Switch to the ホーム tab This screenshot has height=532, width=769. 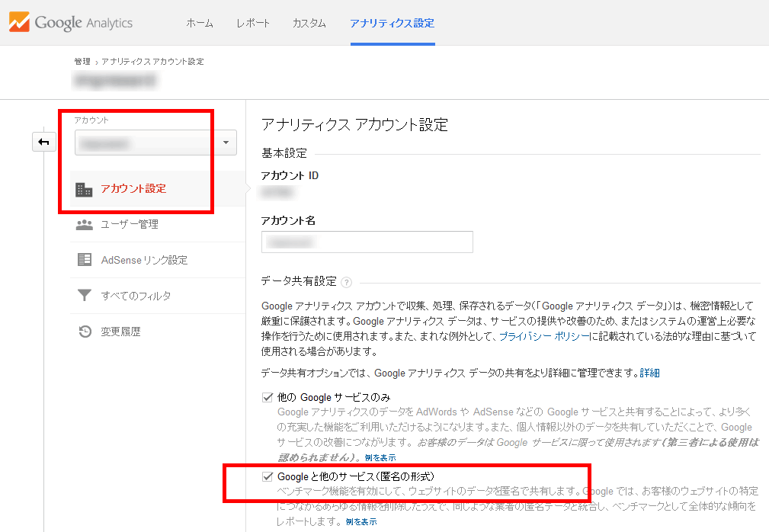(200, 23)
